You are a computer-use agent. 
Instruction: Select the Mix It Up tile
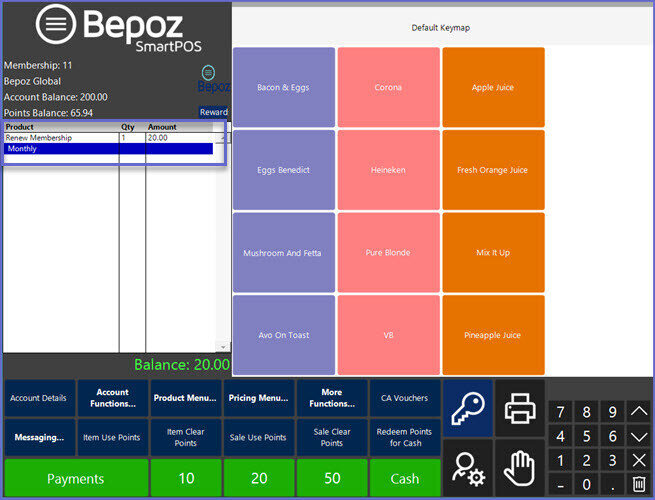(x=493, y=253)
